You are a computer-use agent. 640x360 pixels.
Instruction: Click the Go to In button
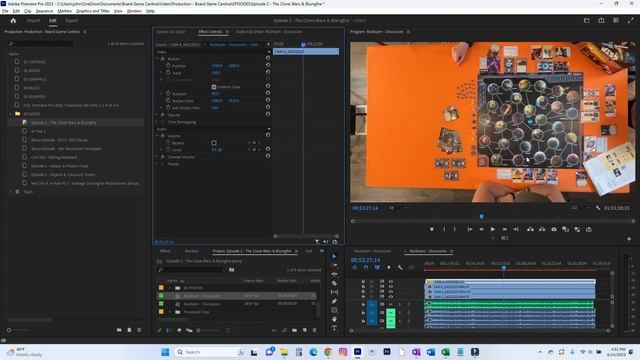(470, 229)
